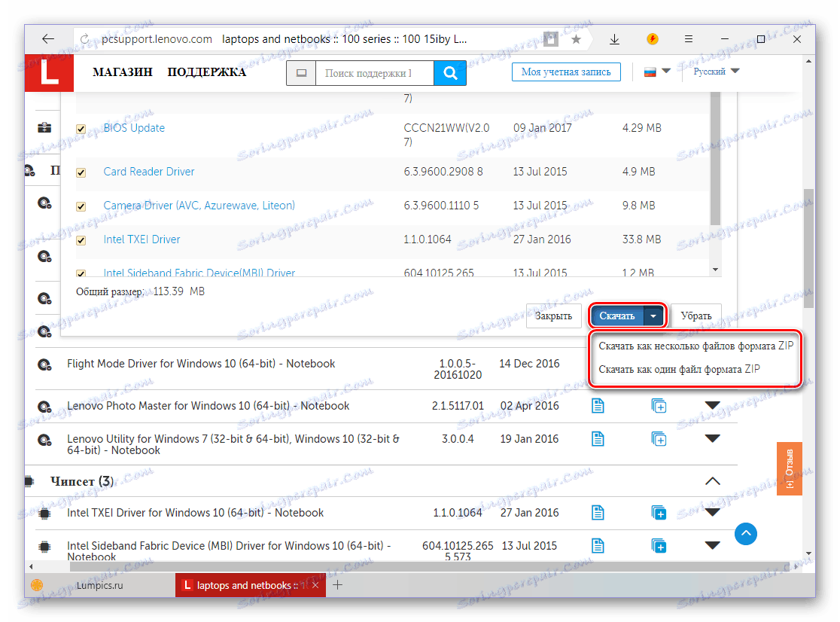Uncheck the Camera Driver checkbox
The width and height of the screenshot is (840, 622).
pos(81,206)
